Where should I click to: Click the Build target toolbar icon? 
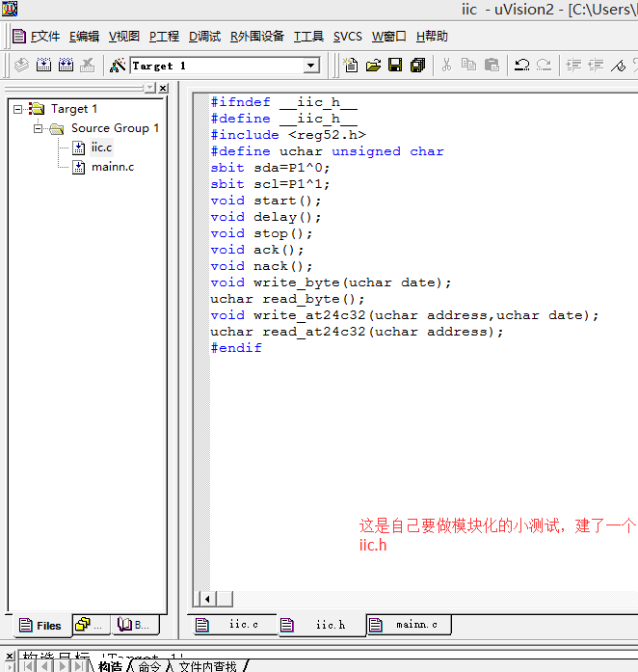[43, 66]
